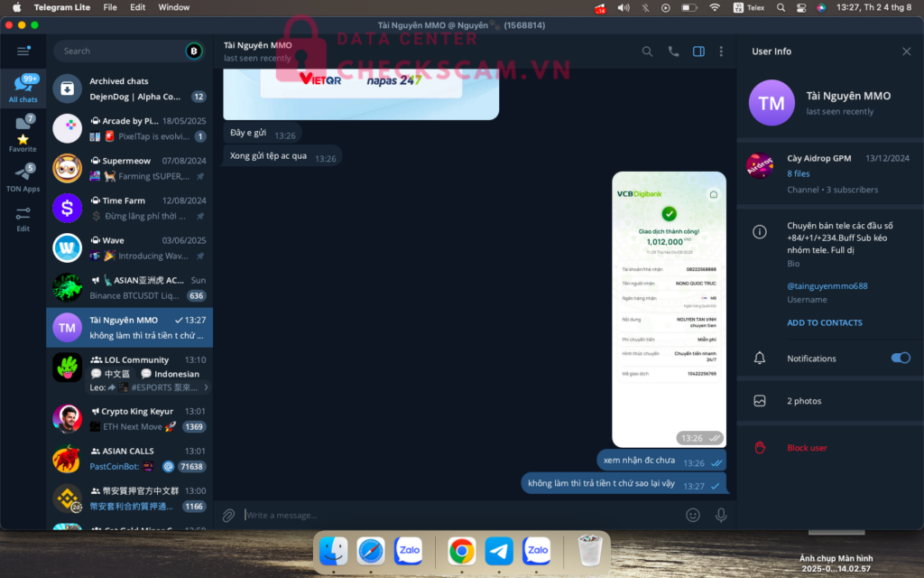This screenshot has height=578, width=924.
Task: Focus the Search chats field
Action: pyautogui.click(x=120, y=51)
